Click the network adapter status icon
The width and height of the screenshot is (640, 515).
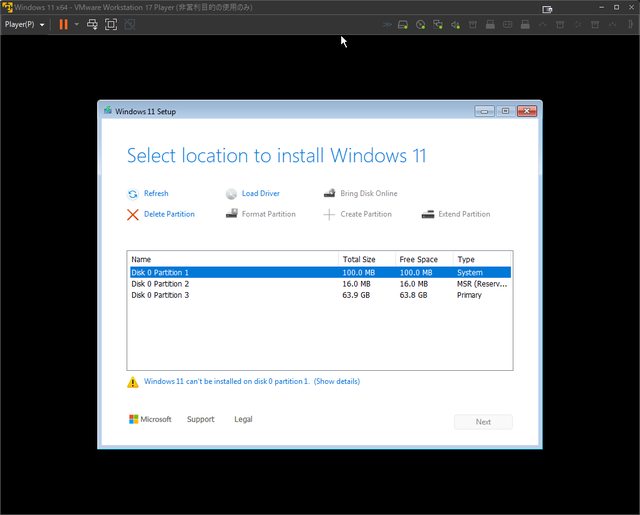point(438,24)
